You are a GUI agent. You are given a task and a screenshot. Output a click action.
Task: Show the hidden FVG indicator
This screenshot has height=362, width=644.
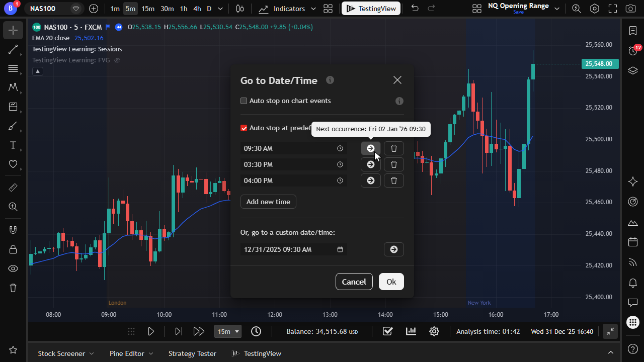[117, 60]
